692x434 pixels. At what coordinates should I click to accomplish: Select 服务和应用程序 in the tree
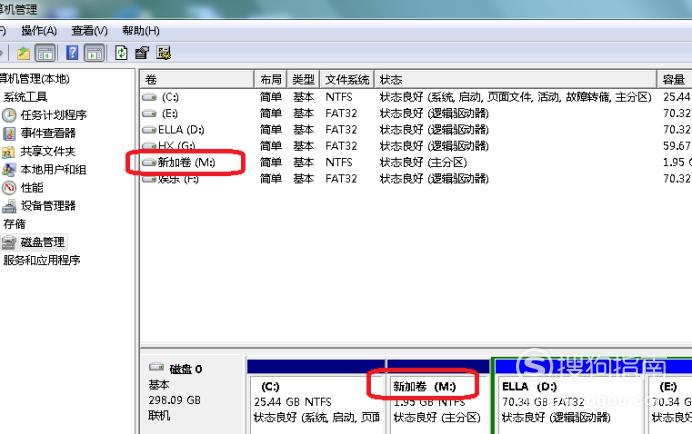pyautogui.click(x=42, y=260)
